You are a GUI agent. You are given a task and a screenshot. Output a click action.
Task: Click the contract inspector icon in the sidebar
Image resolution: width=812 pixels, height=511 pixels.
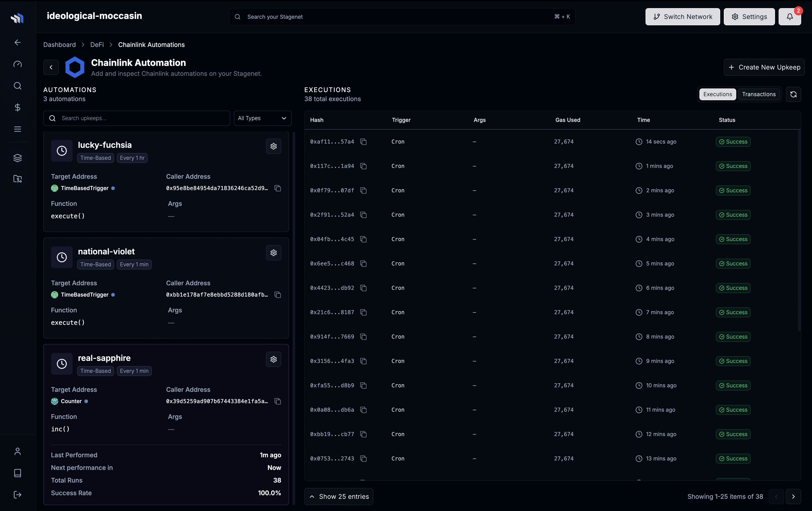click(x=17, y=179)
